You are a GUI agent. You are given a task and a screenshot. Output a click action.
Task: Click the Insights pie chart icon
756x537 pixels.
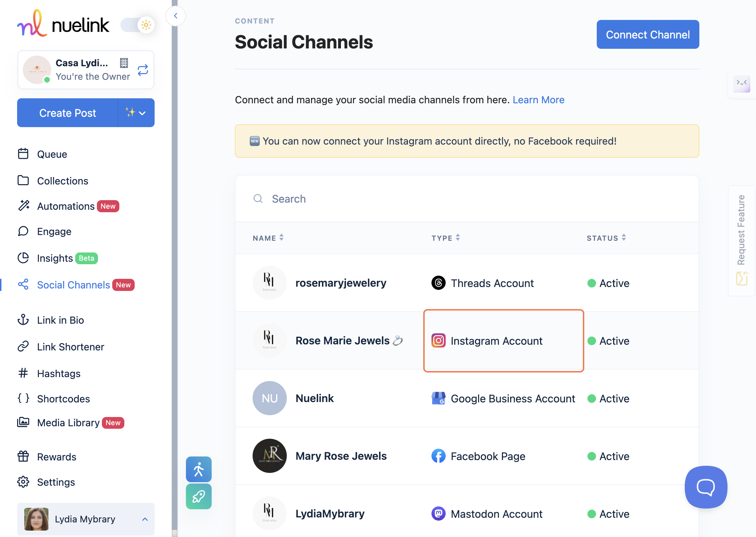[23, 258]
